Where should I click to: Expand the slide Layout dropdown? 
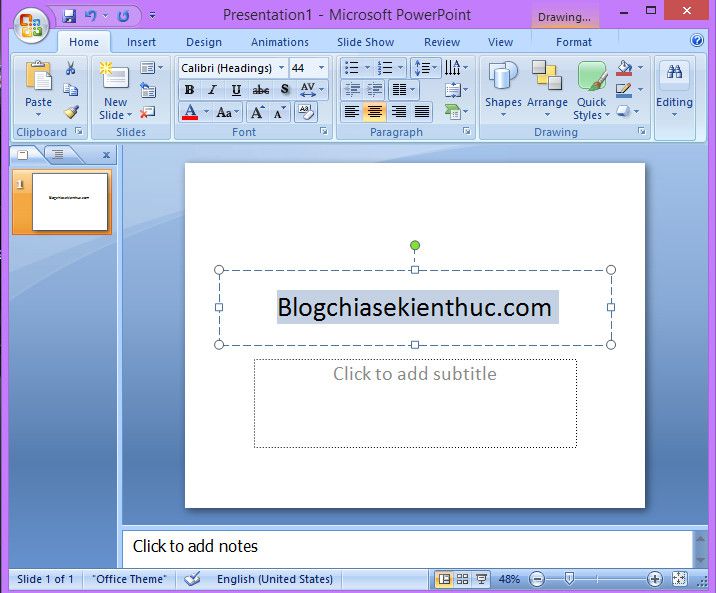(x=152, y=68)
